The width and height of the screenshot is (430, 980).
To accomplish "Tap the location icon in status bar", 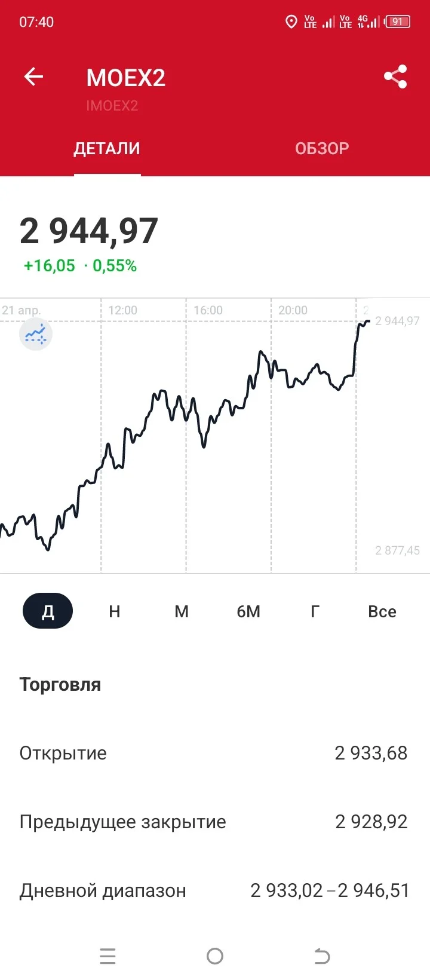I will 291,22.
